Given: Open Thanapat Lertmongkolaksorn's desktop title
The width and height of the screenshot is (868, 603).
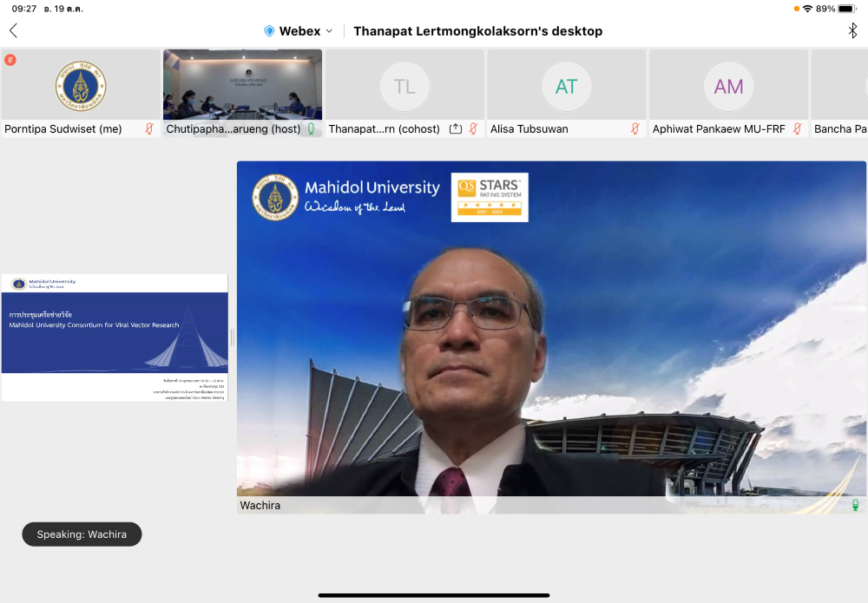Looking at the screenshot, I should pyautogui.click(x=477, y=31).
